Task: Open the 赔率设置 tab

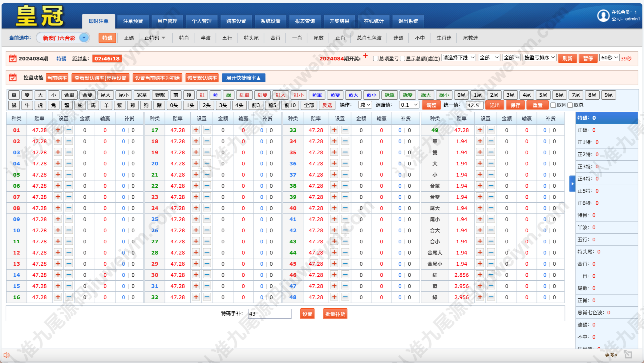Action: (x=236, y=21)
